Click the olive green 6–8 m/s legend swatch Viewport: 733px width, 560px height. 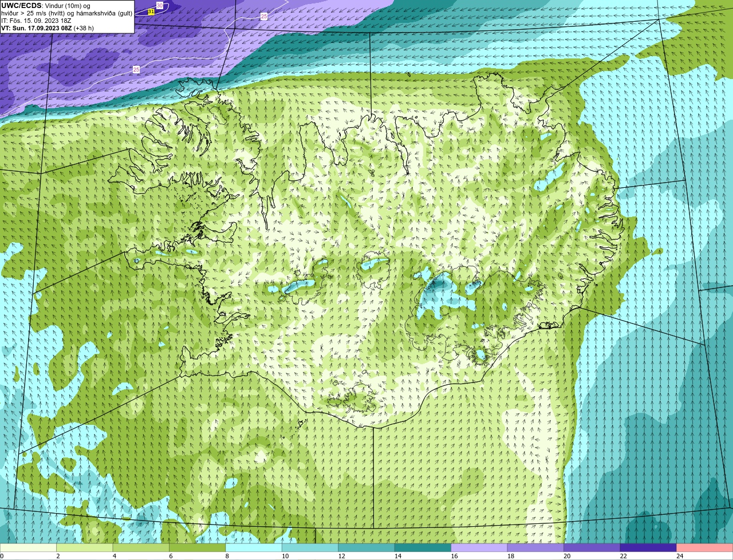pos(198,548)
